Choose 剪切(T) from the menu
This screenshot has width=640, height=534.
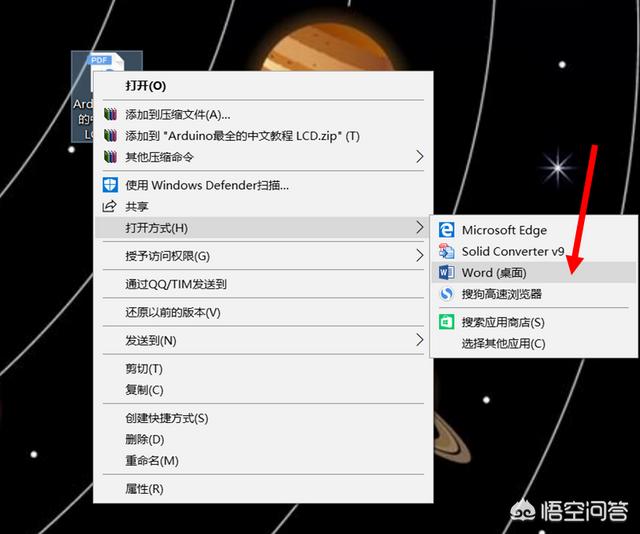coord(263,369)
